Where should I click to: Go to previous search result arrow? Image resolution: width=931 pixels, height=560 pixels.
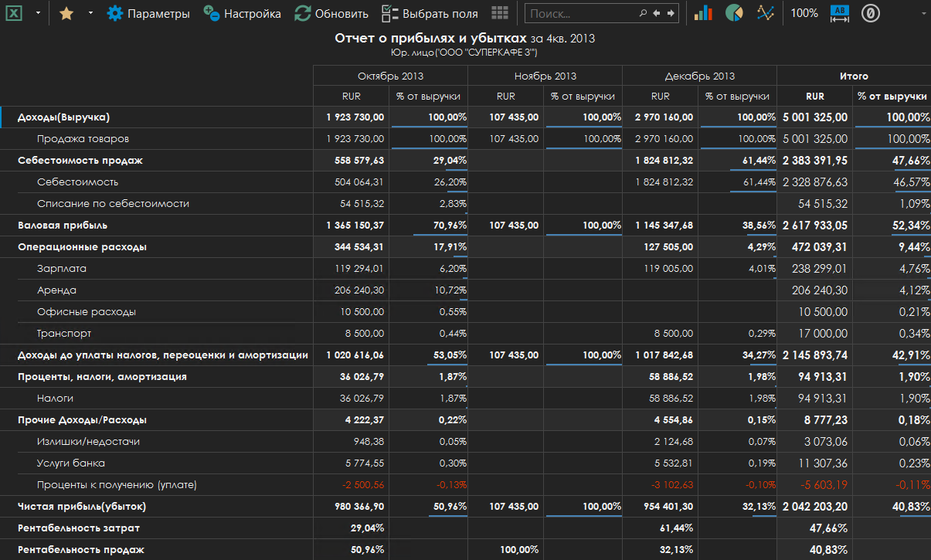pyautogui.click(x=657, y=13)
